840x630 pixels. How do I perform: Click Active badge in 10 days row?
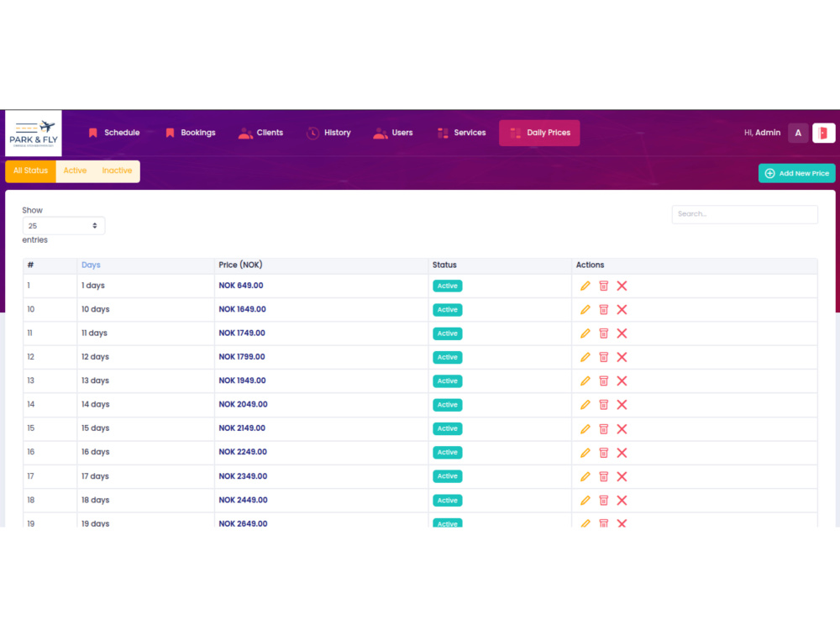click(448, 310)
